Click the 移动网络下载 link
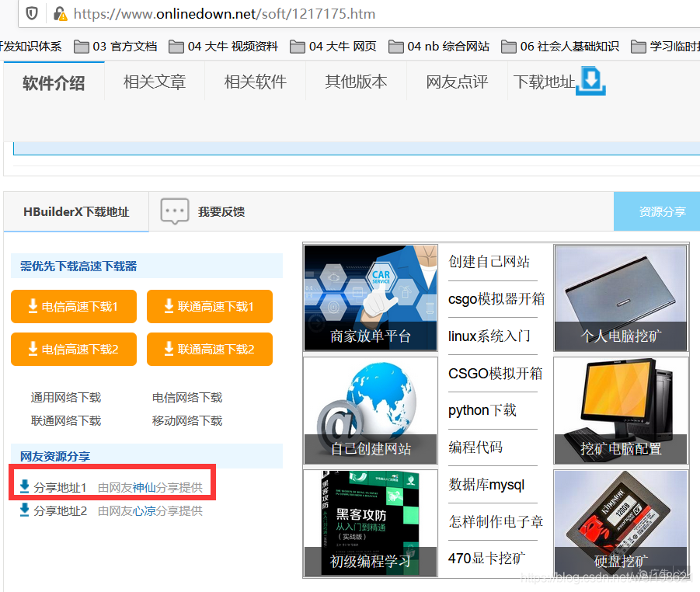The height and width of the screenshot is (592, 700). (x=187, y=420)
